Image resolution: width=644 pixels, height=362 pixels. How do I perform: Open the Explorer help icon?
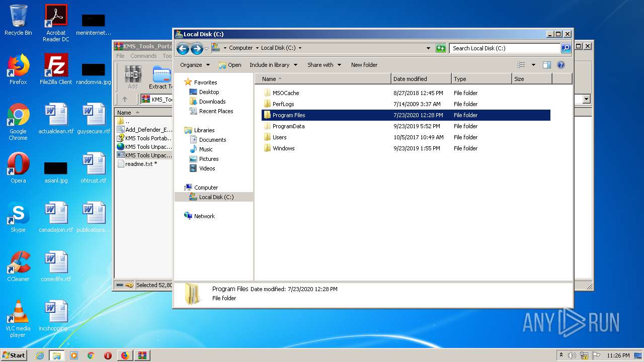[x=561, y=65]
